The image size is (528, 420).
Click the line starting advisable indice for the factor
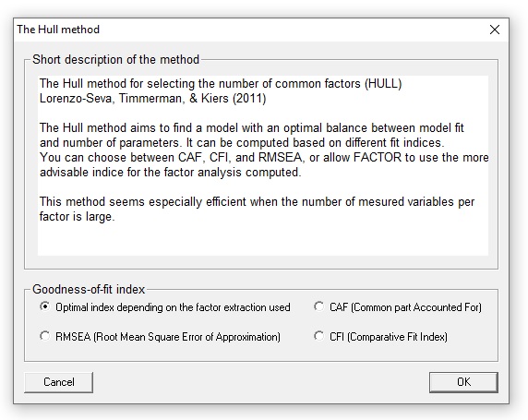(x=171, y=173)
